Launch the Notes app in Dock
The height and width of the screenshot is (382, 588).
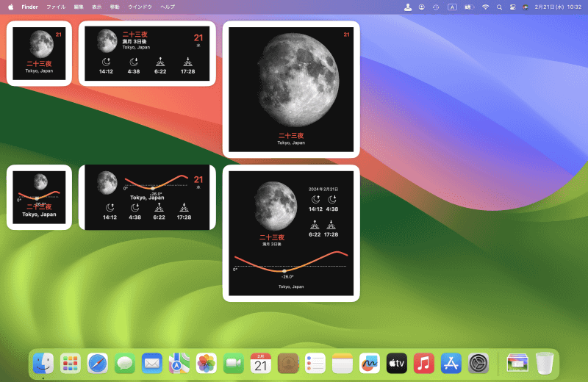pos(343,363)
